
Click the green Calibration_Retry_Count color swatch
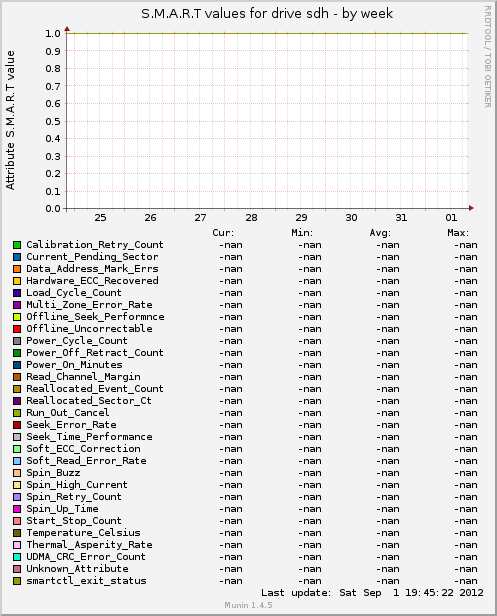tap(17, 245)
